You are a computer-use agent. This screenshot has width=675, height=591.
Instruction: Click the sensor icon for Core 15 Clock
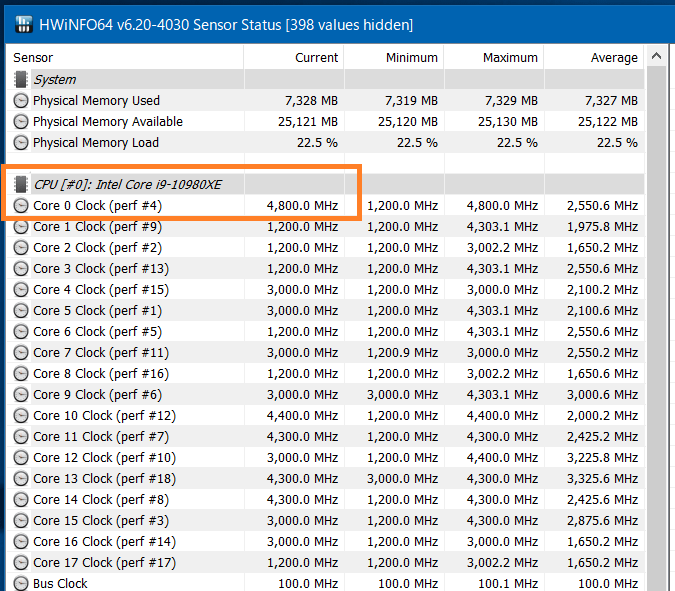tap(21, 520)
